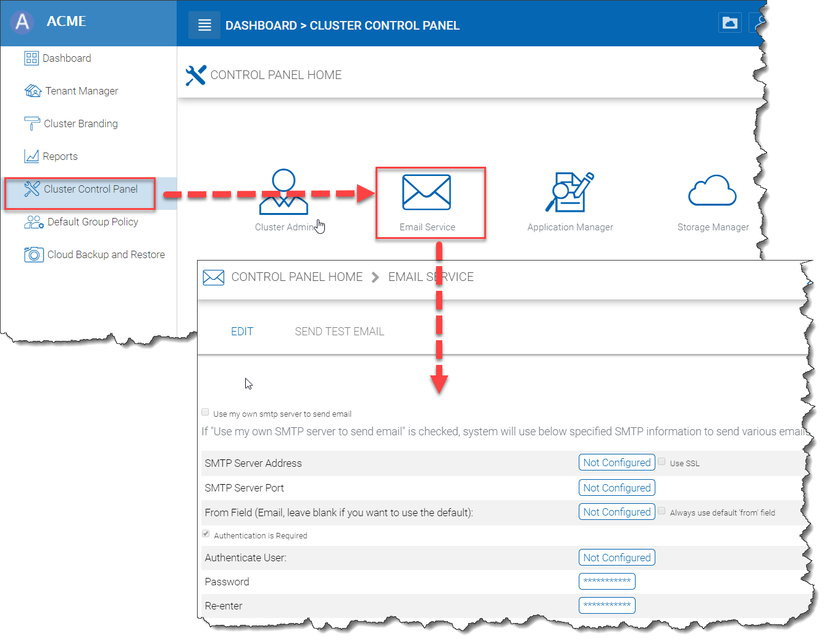Screen dimensions: 832x644
Task: Click Authenticate User Not Configured field
Action: 617,558
